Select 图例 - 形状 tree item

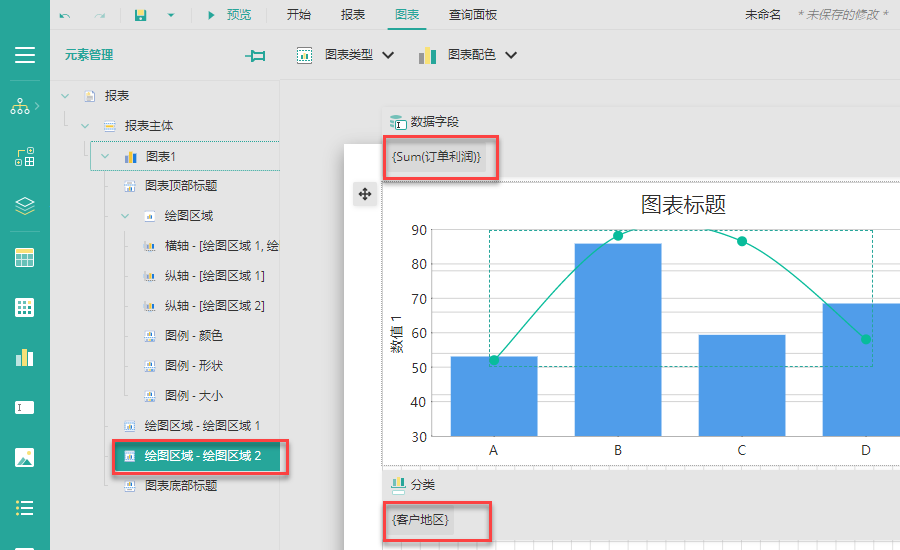(x=193, y=366)
